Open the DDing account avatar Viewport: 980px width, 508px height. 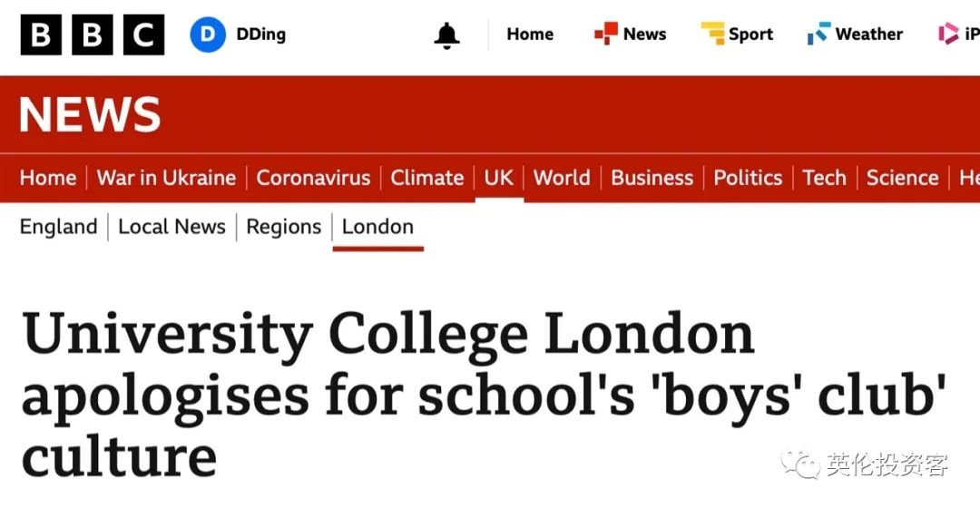pos(208,34)
